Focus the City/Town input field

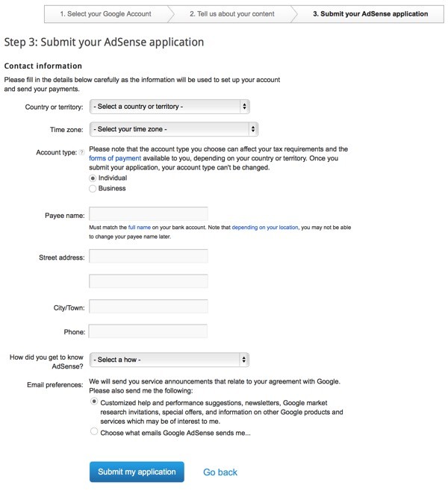[149, 306]
